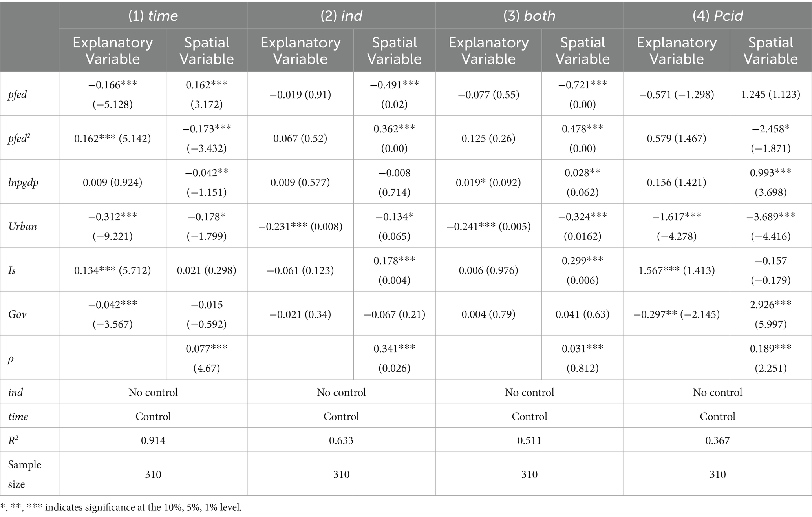Select the R² value 0.367
This screenshot has width=812, height=517.
(717, 440)
